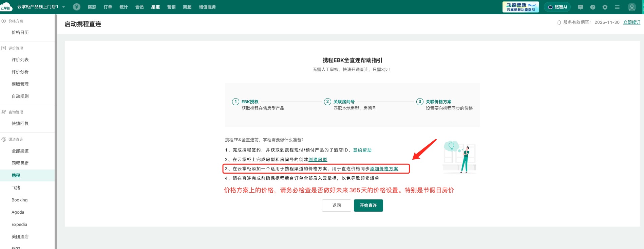
Task: Open the 统计 menu
Action: tap(124, 7)
